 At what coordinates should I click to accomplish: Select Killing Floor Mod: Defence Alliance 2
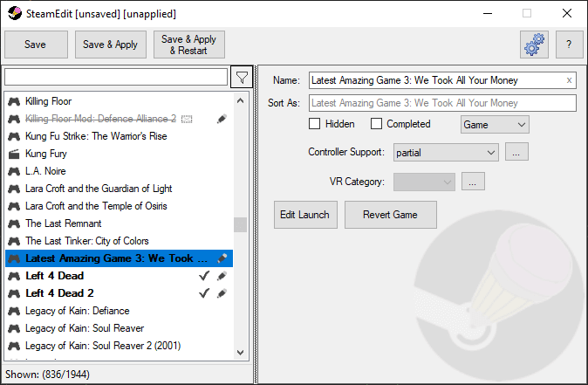pyautogui.click(x=119, y=119)
